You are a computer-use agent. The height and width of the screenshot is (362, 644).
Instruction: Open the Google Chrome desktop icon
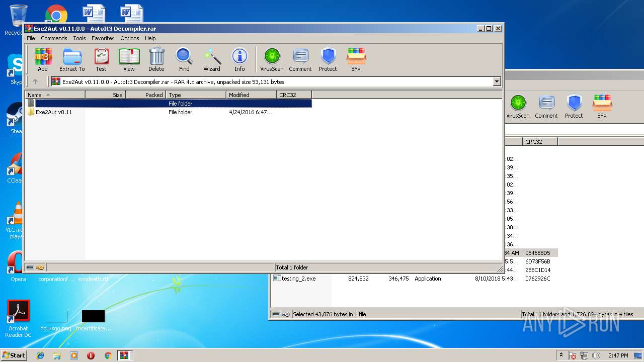(56, 15)
